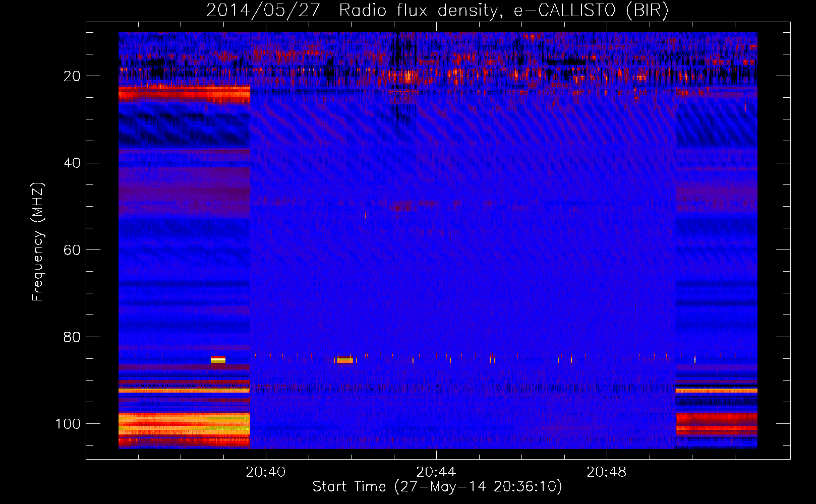Click the 'Start Time (27-May-14 20:36:10)' label

point(437,487)
